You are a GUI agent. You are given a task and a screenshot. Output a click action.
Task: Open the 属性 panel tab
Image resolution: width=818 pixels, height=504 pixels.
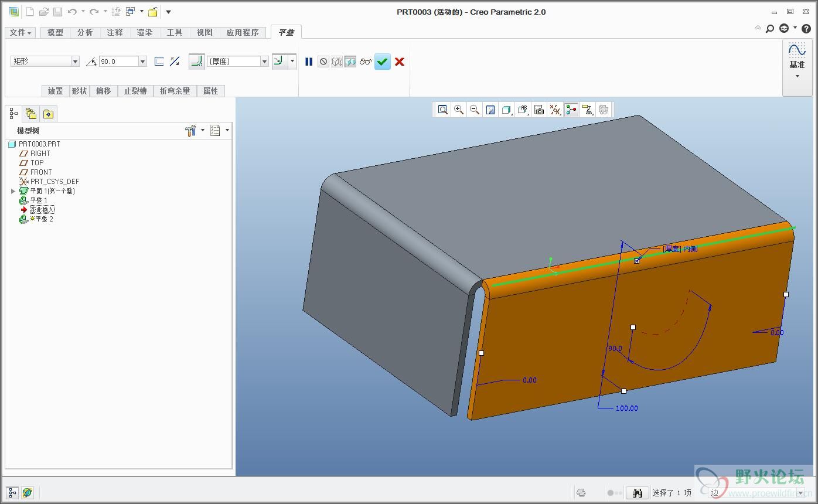click(x=210, y=91)
